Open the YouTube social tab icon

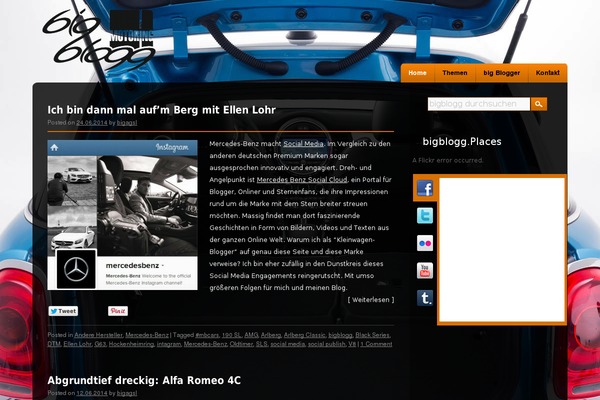coord(425,271)
